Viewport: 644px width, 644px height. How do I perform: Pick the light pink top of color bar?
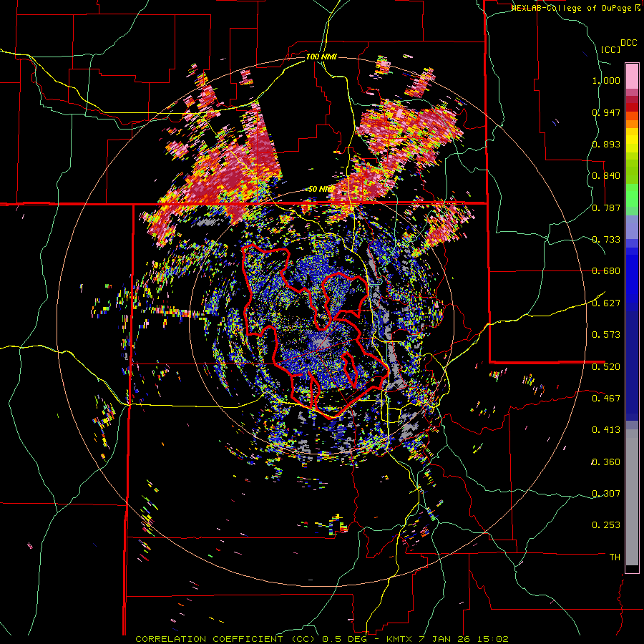coord(632,77)
